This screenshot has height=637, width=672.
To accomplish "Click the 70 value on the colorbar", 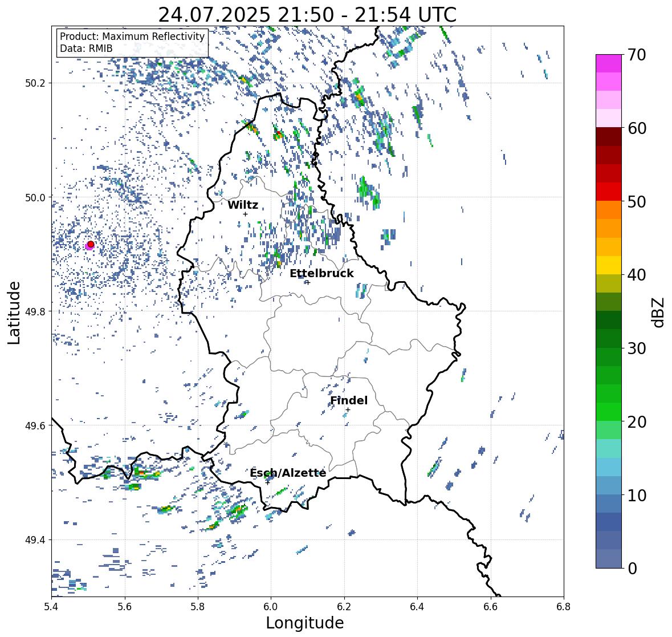I will click(637, 55).
